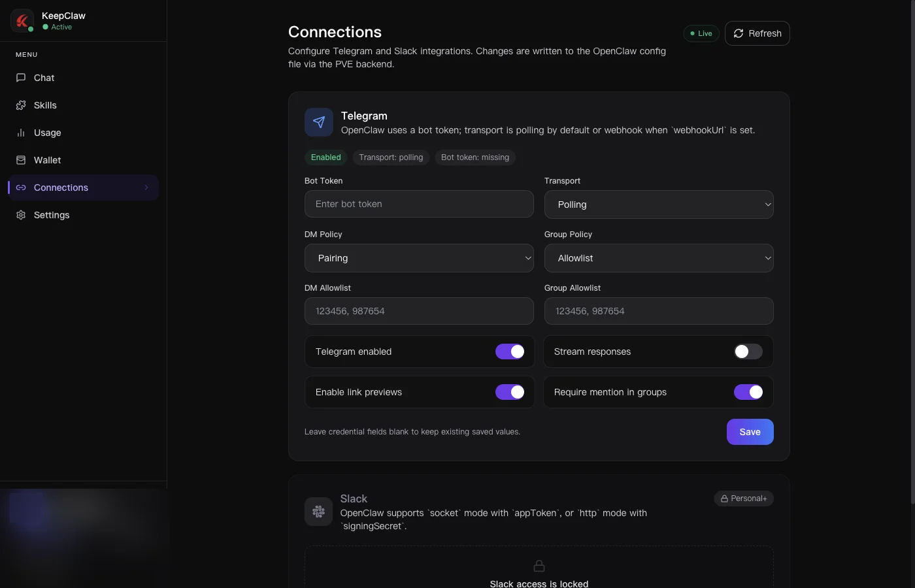Click the Telegram paper-plane icon
The image size is (915, 588).
319,122
